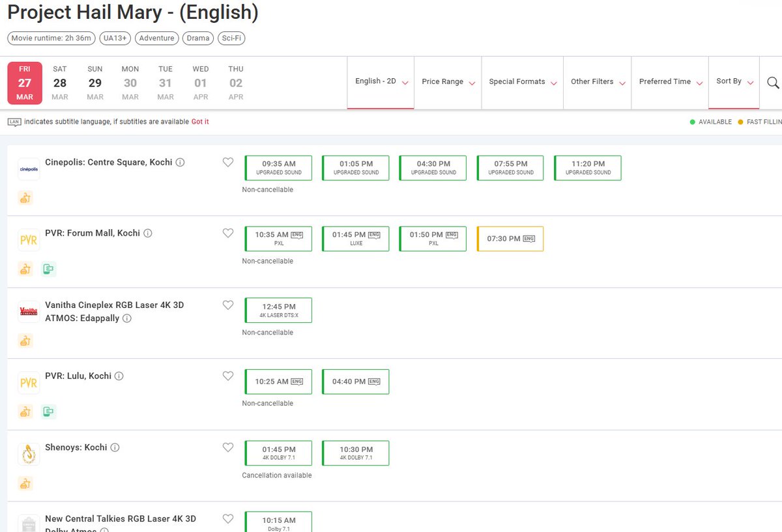This screenshot has height=532, width=782.
Task: Click food and beverage icon under Cinepolis
Action: 25,198
